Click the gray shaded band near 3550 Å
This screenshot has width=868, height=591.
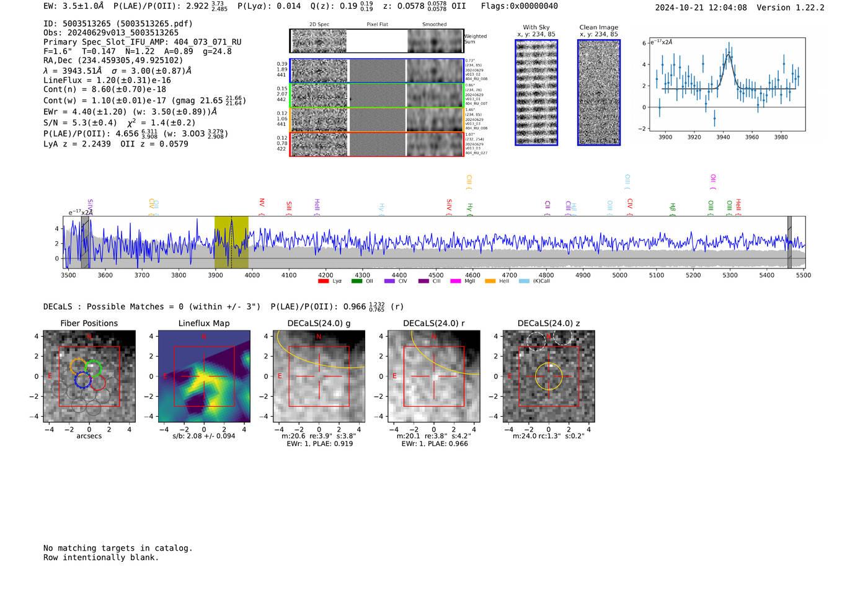coord(85,242)
